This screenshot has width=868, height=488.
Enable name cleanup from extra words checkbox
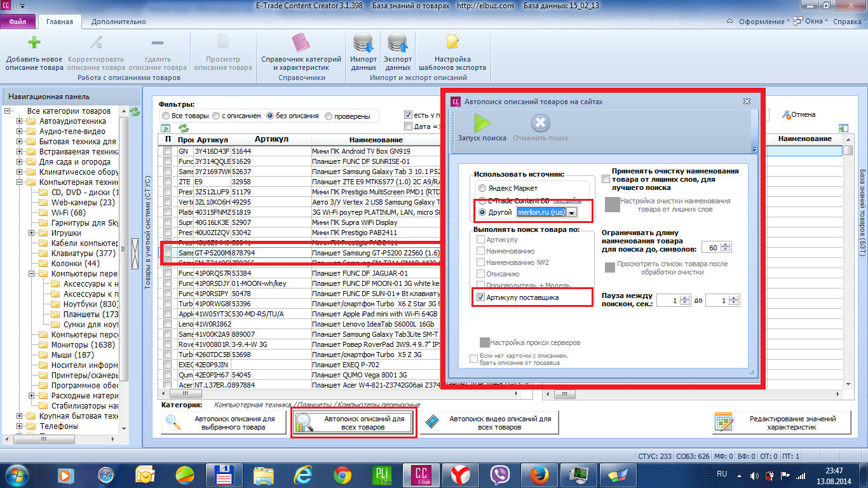coord(605,179)
